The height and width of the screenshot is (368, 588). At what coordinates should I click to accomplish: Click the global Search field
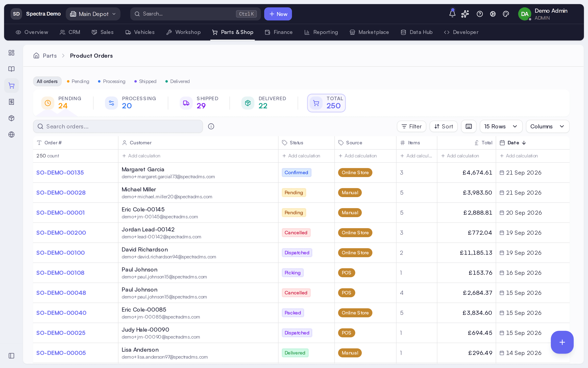[x=195, y=14]
